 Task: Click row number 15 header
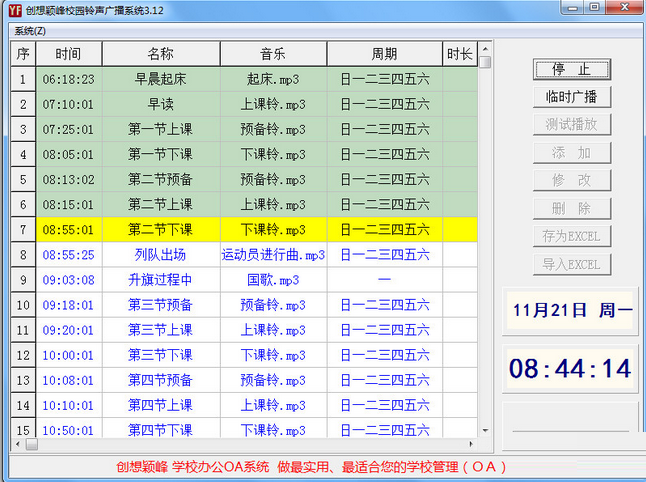[x=23, y=428]
